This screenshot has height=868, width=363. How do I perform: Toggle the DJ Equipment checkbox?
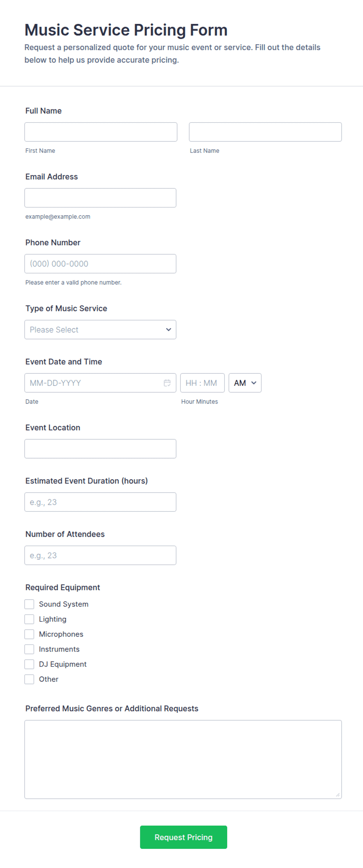coord(29,664)
